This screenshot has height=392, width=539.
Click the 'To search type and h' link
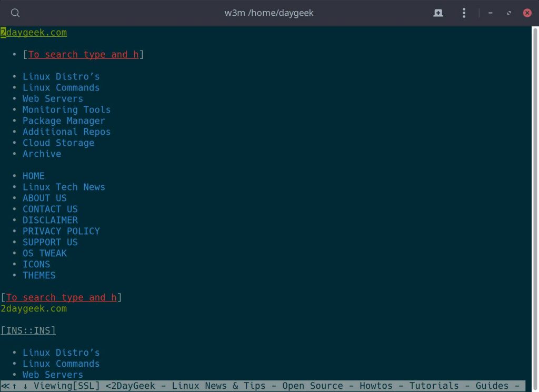tap(83, 54)
